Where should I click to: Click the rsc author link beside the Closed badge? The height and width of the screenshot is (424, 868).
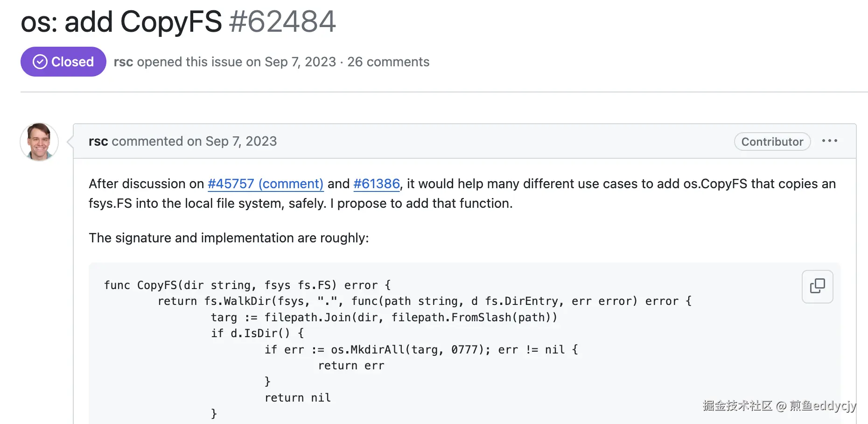coord(123,62)
